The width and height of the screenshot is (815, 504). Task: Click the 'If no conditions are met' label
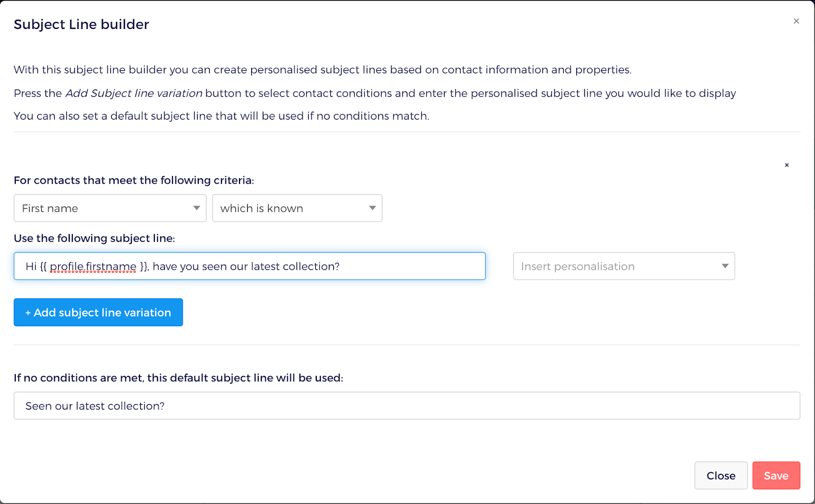coord(178,378)
